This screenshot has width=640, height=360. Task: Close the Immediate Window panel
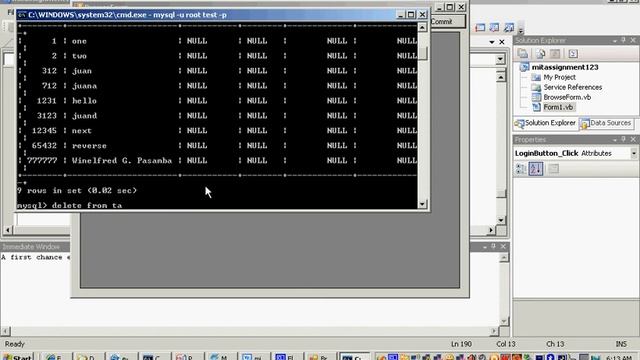click(x=503, y=247)
